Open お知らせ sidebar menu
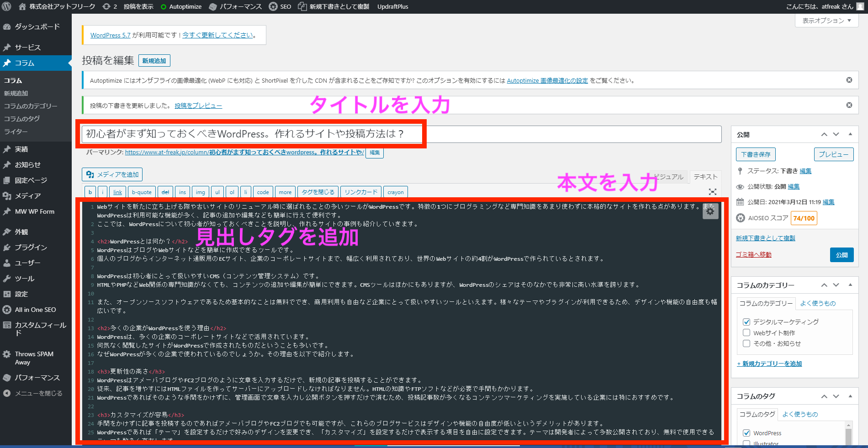Screen dimensions: 868x448 click(x=36, y=165)
